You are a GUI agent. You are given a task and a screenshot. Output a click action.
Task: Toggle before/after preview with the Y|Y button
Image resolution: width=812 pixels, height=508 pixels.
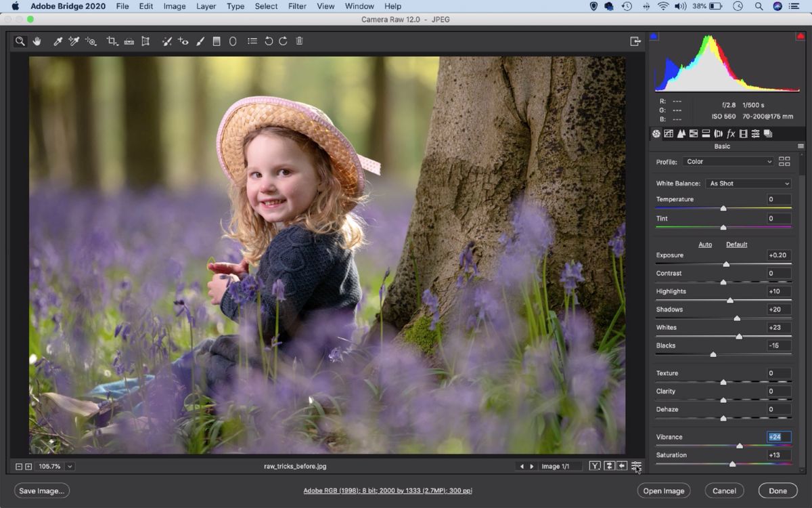(x=594, y=466)
